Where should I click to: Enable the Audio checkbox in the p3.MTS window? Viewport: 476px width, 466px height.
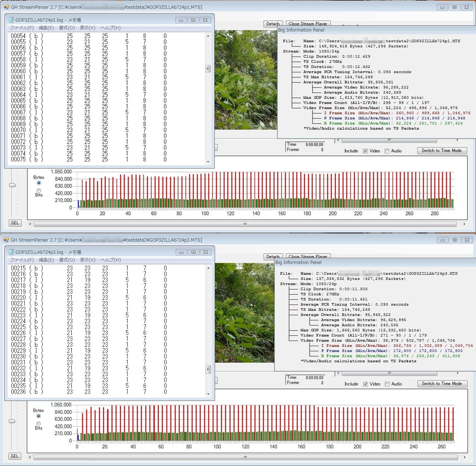(x=387, y=384)
